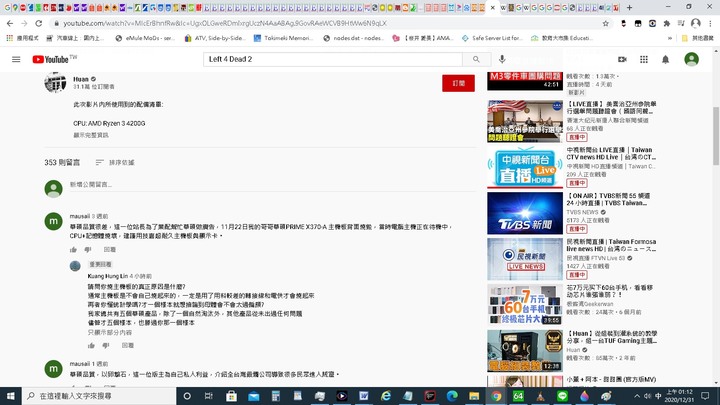Open File Explorer from taskbar
The image size is (720, 405).
coord(474,396)
